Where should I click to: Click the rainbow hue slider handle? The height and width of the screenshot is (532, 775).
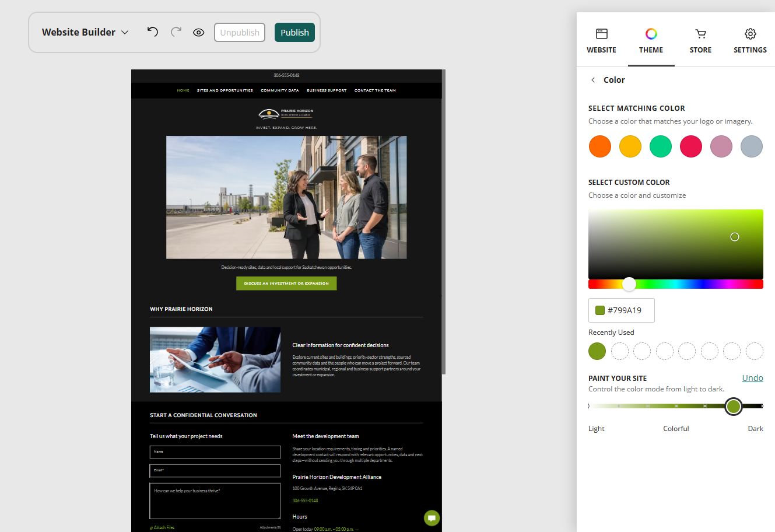629,284
